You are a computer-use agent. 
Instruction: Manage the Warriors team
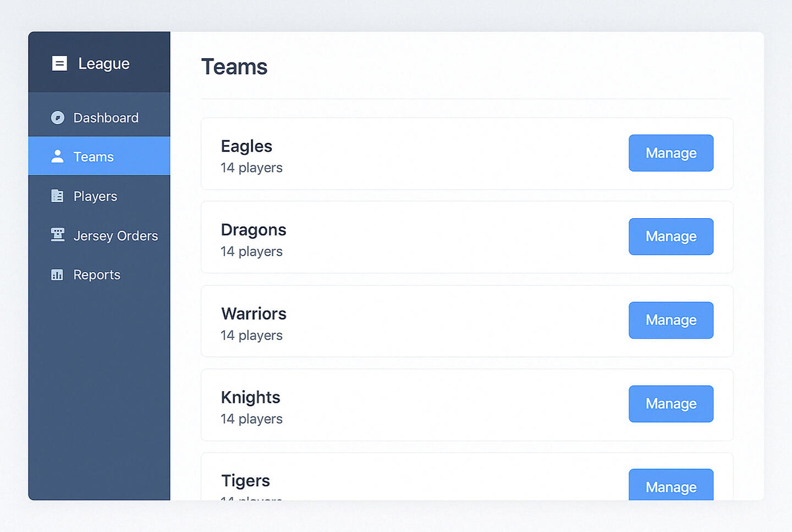coord(671,320)
